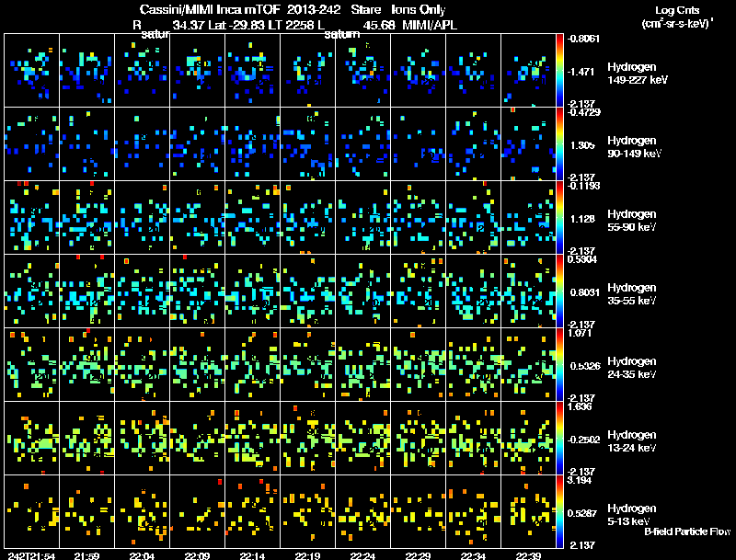The height and width of the screenshot is (560, 736).
Task: Open the 55-90 keV panel at 22:29
Action: click(x=418, y=218)
